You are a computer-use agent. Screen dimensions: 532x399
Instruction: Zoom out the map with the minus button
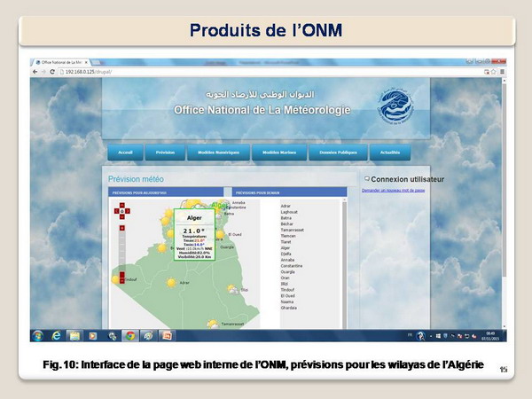point(122,281)
